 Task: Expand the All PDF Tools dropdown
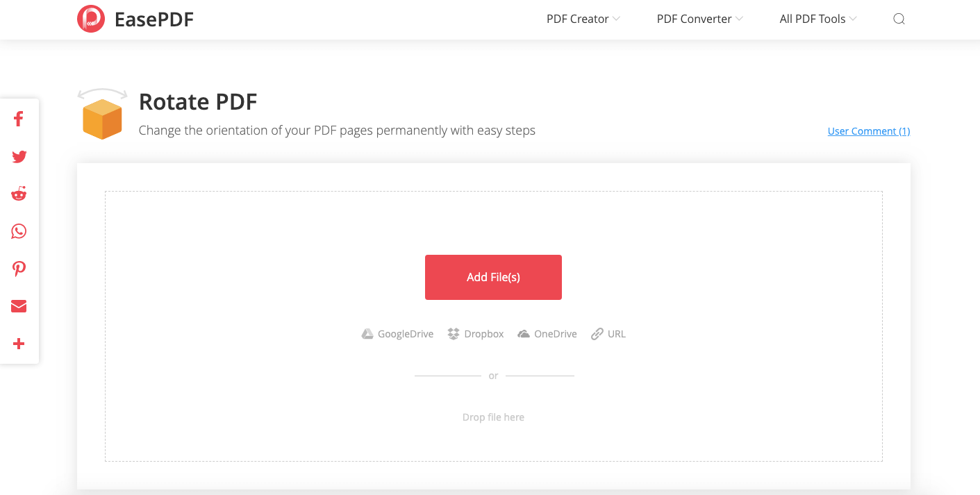point(817,19)
